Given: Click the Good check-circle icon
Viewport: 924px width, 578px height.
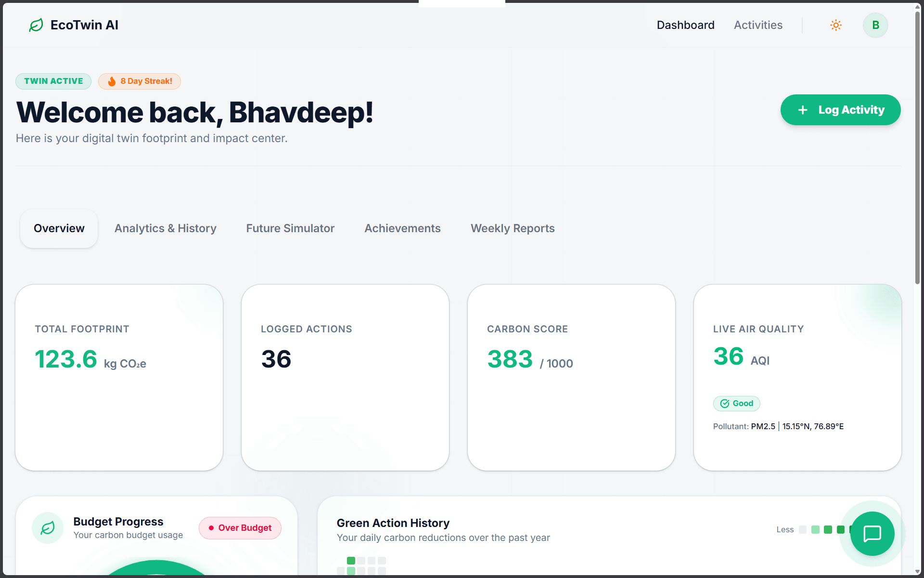Looking at the screenshot, I should (x=725, y=404).
